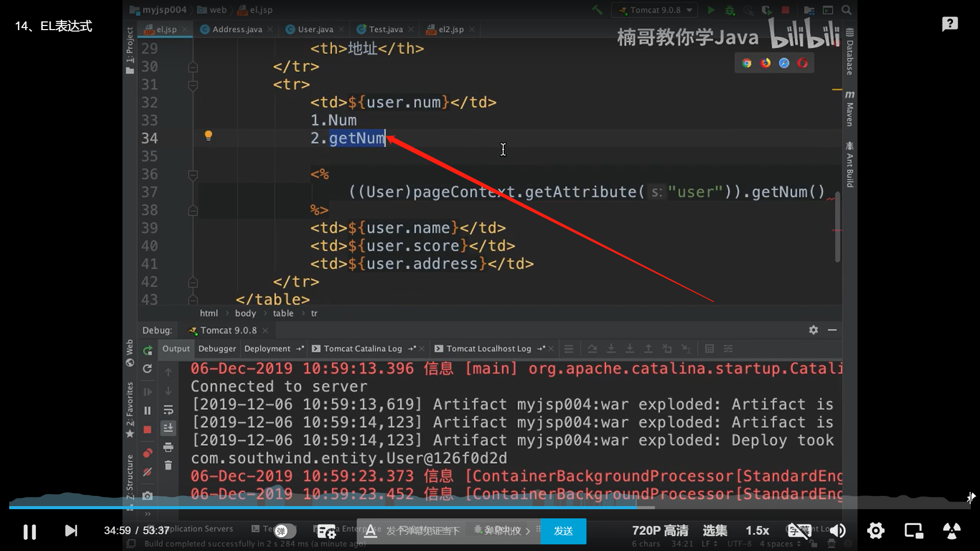Click the red stop button in Debug panel
This screenshot has width=980, height=551.
click(x=148, y=430)
